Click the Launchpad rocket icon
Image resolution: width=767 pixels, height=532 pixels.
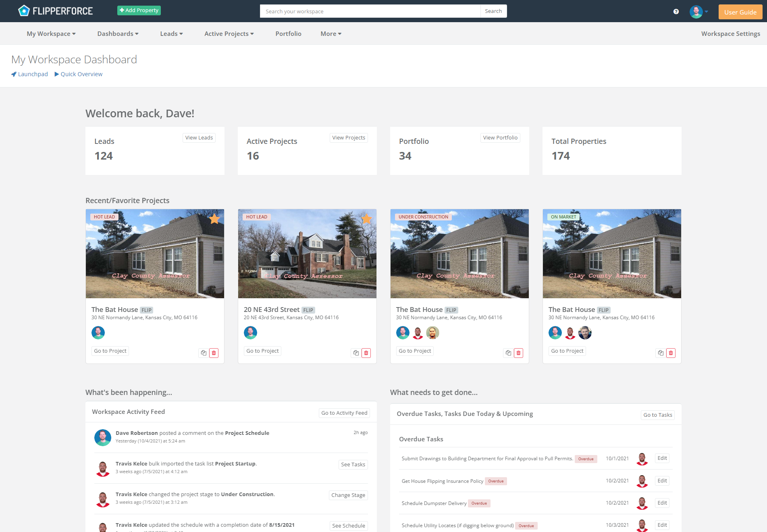[13, 74]
